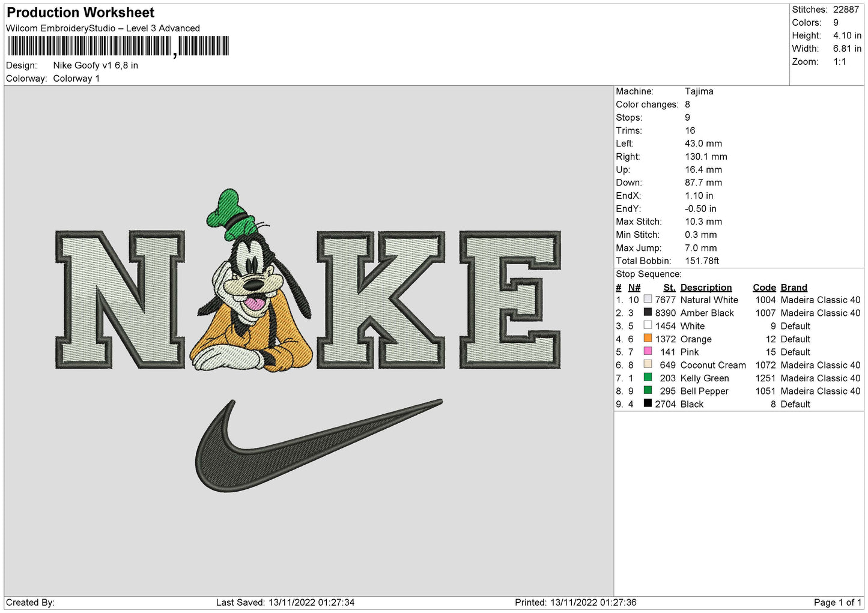Click the Height value '4.10 in'
The width and height of the screenshot is (868, 613).
tap(847, 35)
